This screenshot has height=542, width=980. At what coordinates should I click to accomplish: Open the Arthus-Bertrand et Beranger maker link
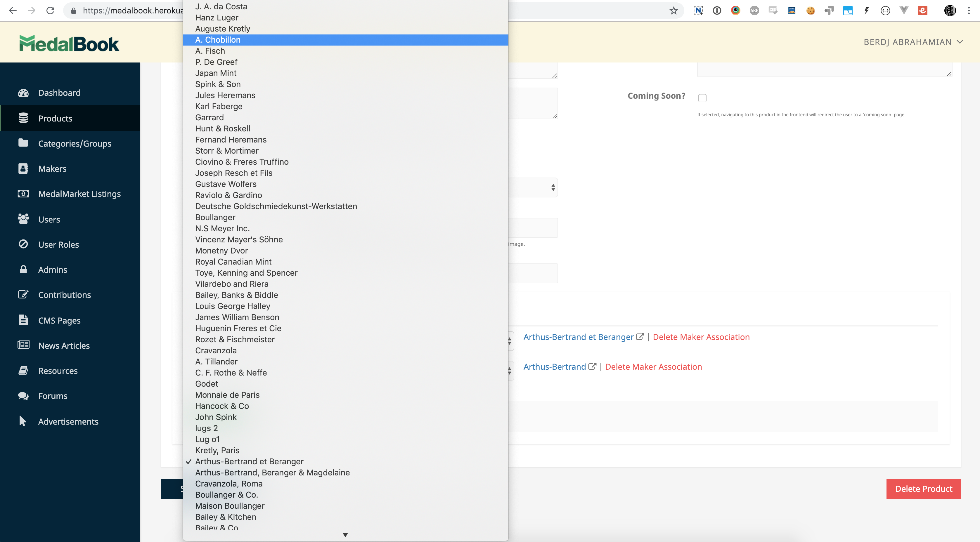pyautogui.click(x=578, y=337)
